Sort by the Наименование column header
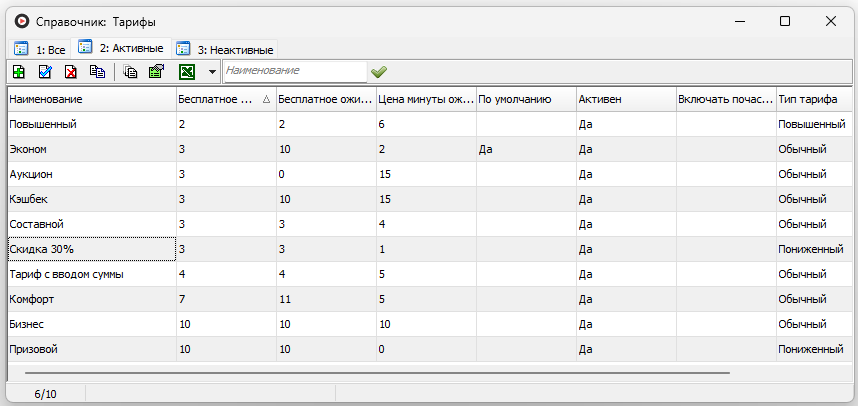The image size is (858, 406). tap(92, 100)
